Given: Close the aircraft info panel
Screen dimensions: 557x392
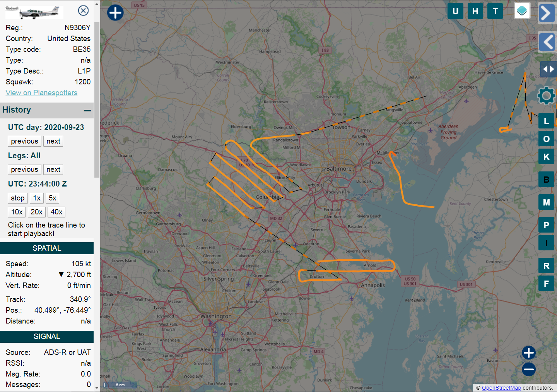Looking at the screenshot, I should [83, 10].
